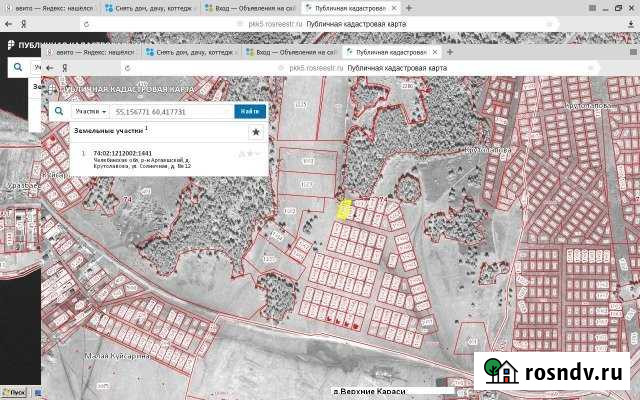This screenshot has width=640, height=400.
Task: Open the Участки search type dropdown
Action: pos(91,112)
